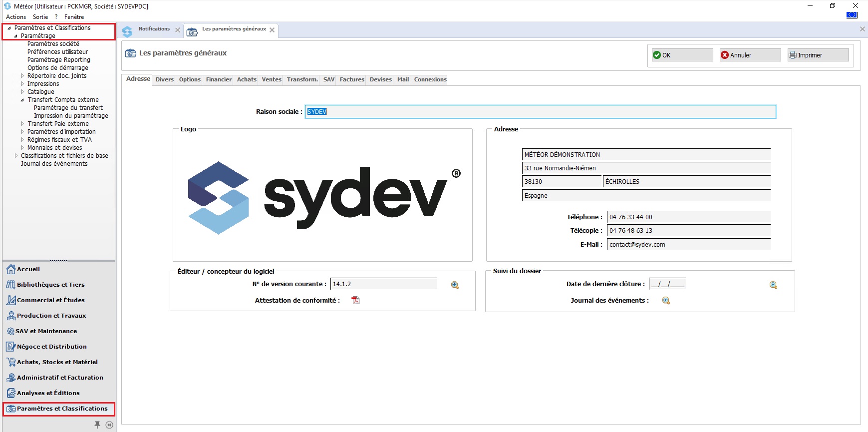This screenshot has height=432, width=868.
Task: Click the Annuler button
Action: (x=750, y=55)
